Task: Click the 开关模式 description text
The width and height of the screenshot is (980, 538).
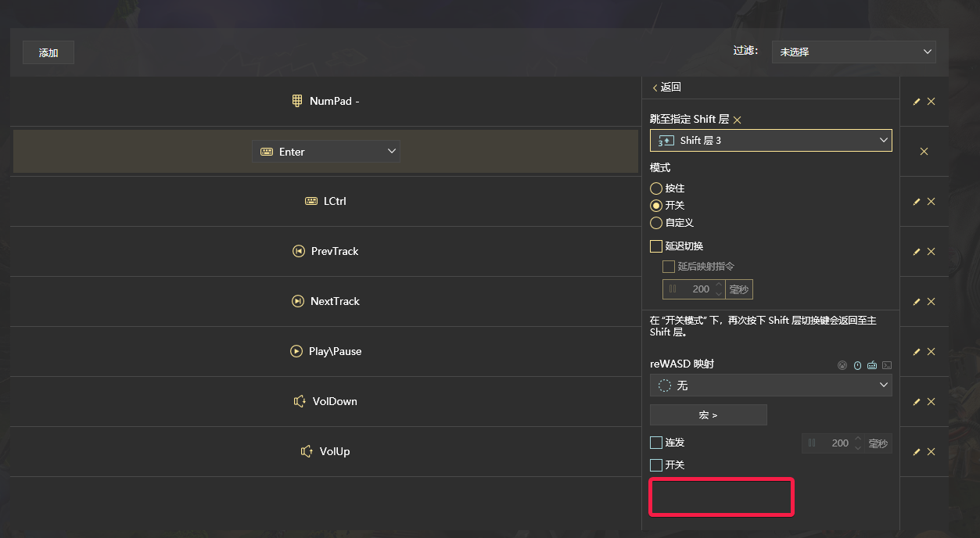Action: point(763,326)
